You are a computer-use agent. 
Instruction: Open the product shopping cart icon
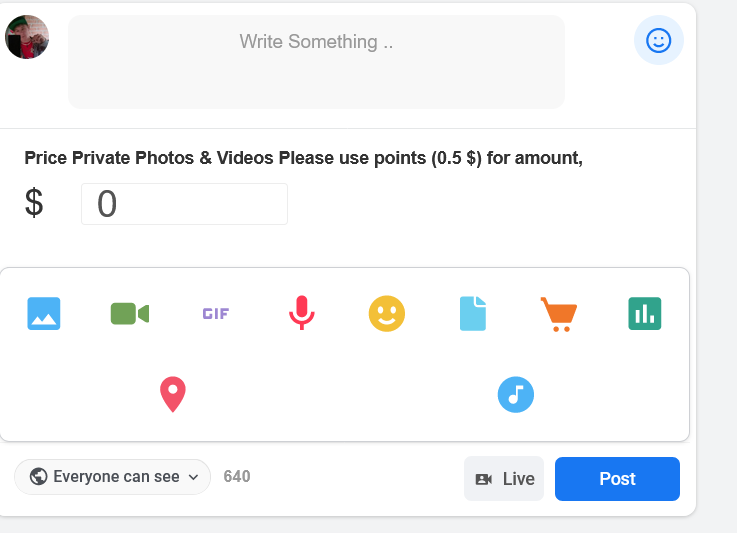[x=559, y=314]
